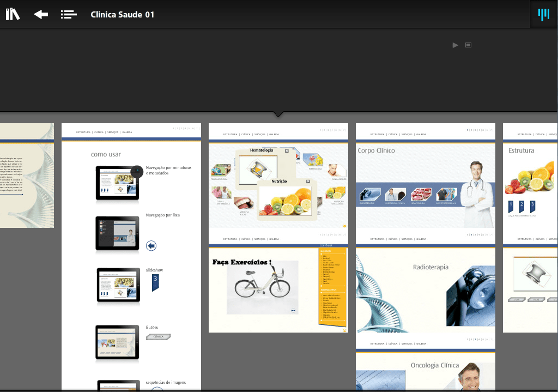Click the Multiprofissional hexagon in Corpo Clínico

tap(447, 195)
